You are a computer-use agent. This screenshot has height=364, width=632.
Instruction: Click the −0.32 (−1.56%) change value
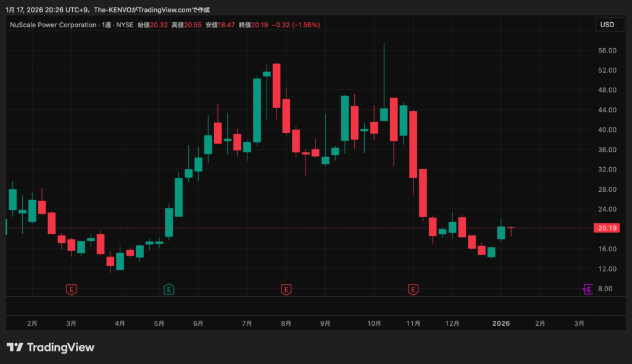[x=298, y=25]
